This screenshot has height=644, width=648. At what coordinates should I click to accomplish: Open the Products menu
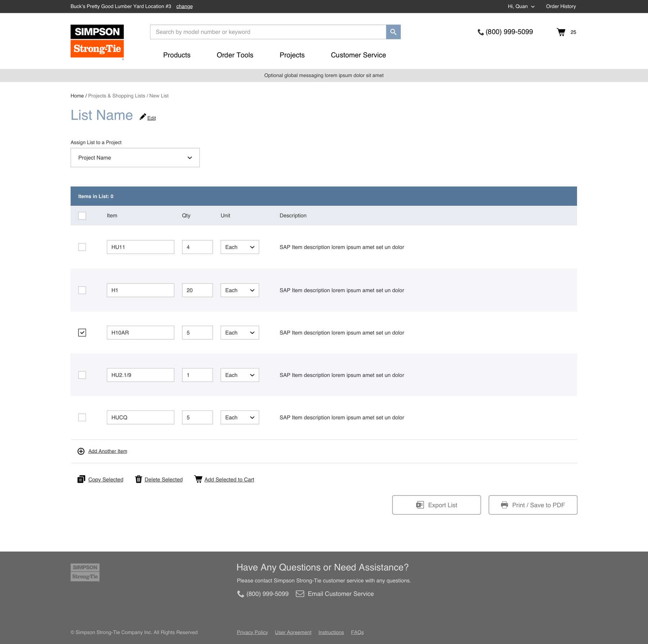177,55
